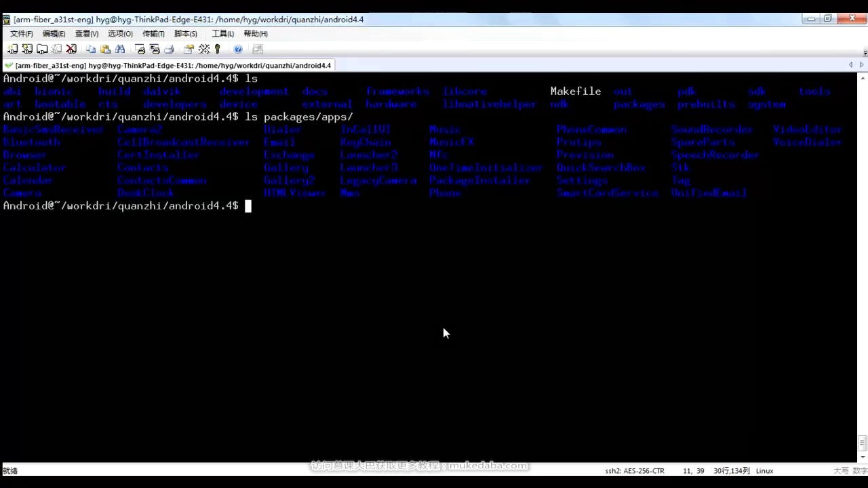The height and width of the screenshot is (488, 868).
Task: Click the Connect toolbar icon
Action: tap(13, 49)
